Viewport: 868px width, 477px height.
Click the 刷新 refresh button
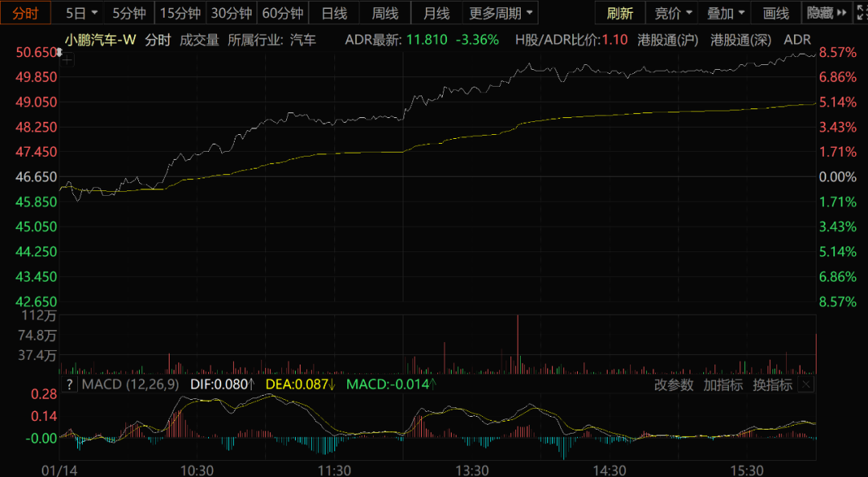click(x=620, y=13)
